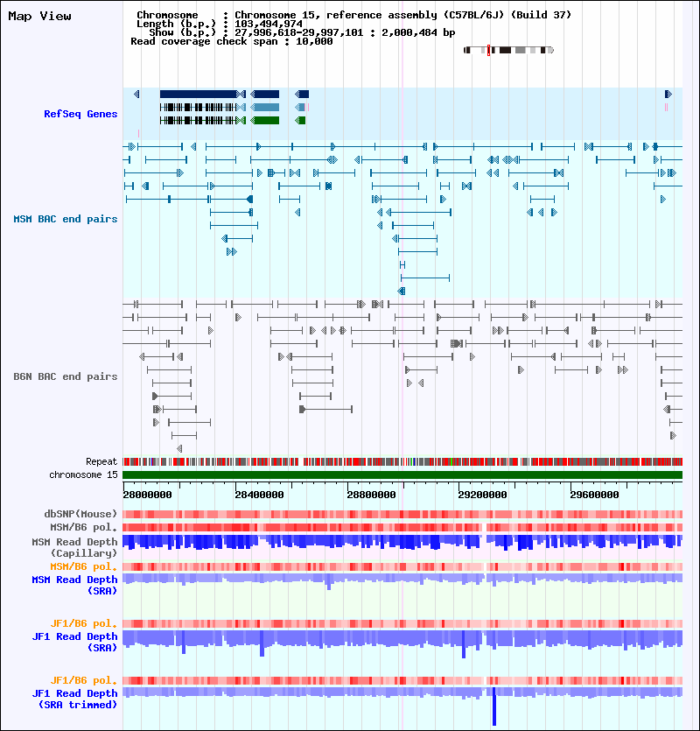The width and height of the screenshot is (700, 731).
Task: Select the B6N BAC end pairs label
Action: pyautogui.click(x=66, y=376)
